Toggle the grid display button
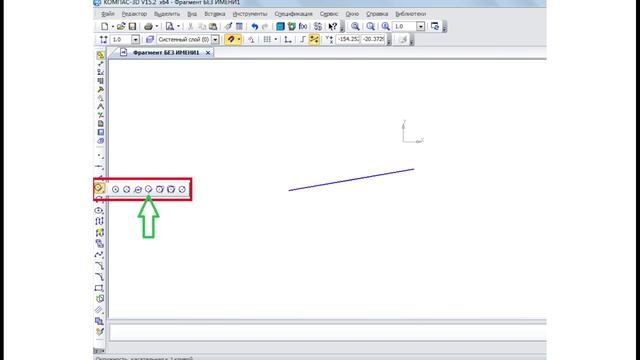 pyautogui.click(x=267, y=40)
